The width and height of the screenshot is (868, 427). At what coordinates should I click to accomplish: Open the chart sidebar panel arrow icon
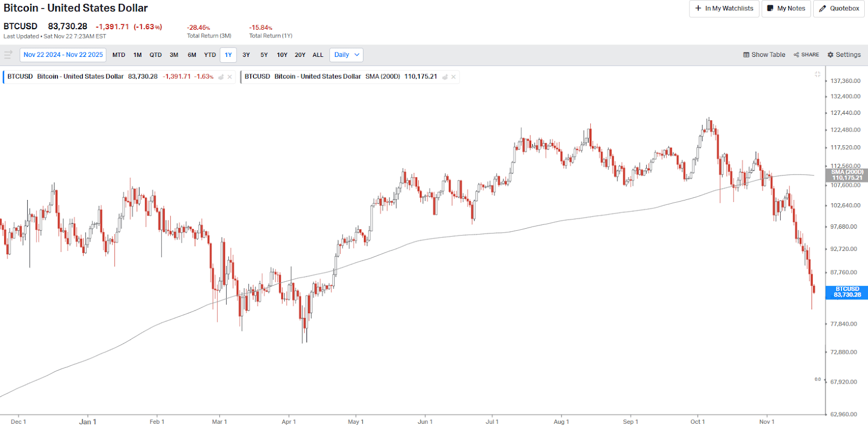point(8,55)
